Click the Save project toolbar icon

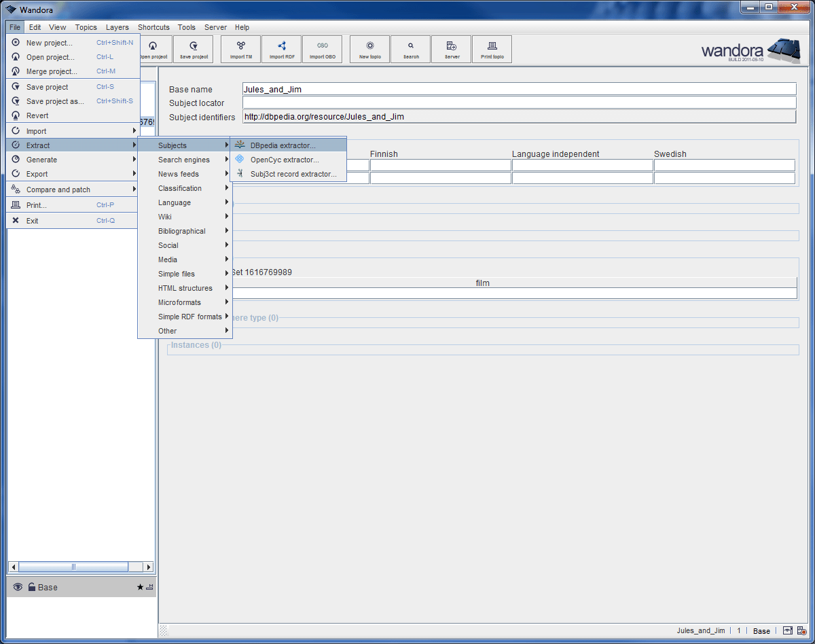pos(193,49)
